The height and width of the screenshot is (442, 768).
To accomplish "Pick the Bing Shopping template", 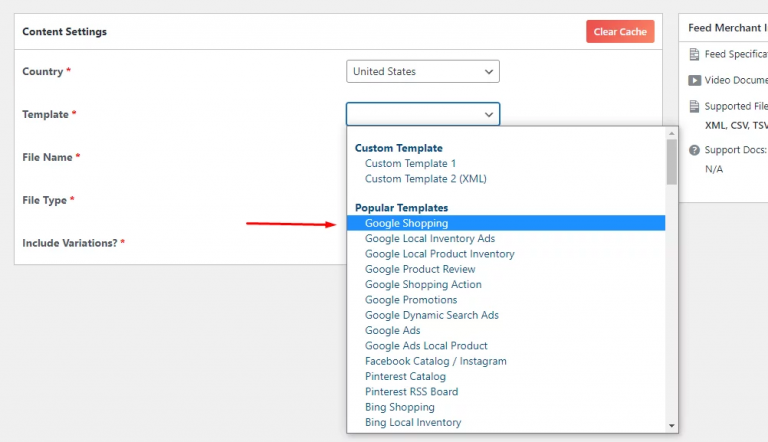I will click(x=399, y=407).
